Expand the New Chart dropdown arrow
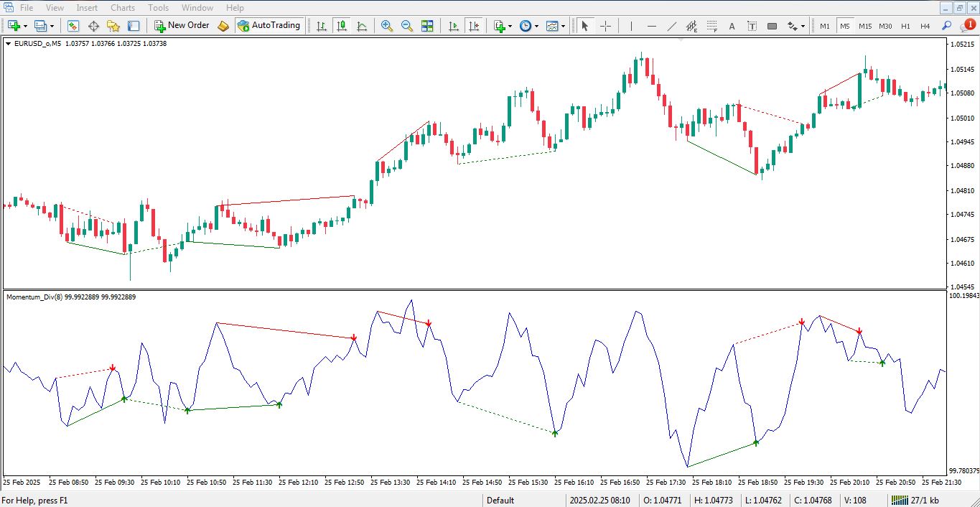Viewport: 980px width, 507px height. coord(25,26)
